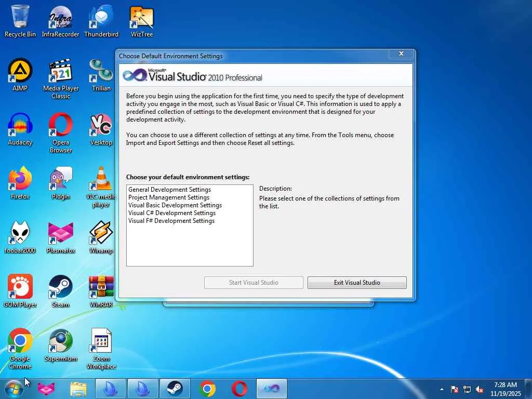Select the Plasmafox desktop icon
This screenshot has height=399, width=532.
coord(61,237)
